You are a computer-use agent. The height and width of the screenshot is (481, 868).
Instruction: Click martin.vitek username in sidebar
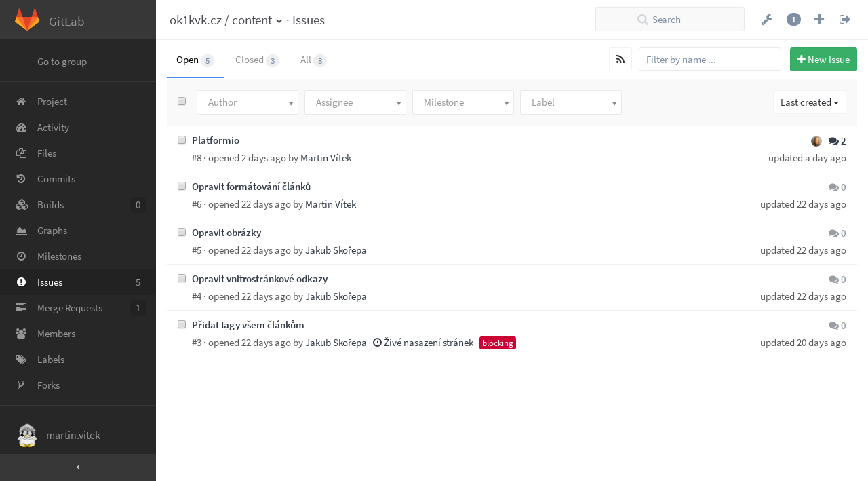[73, 436]
